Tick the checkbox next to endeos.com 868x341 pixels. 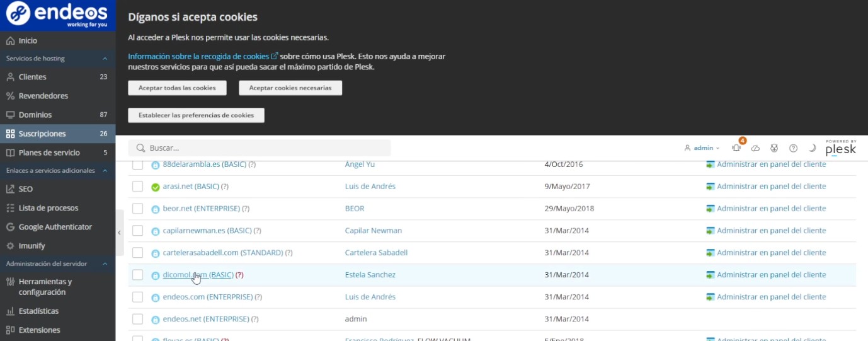pos(137,297)
